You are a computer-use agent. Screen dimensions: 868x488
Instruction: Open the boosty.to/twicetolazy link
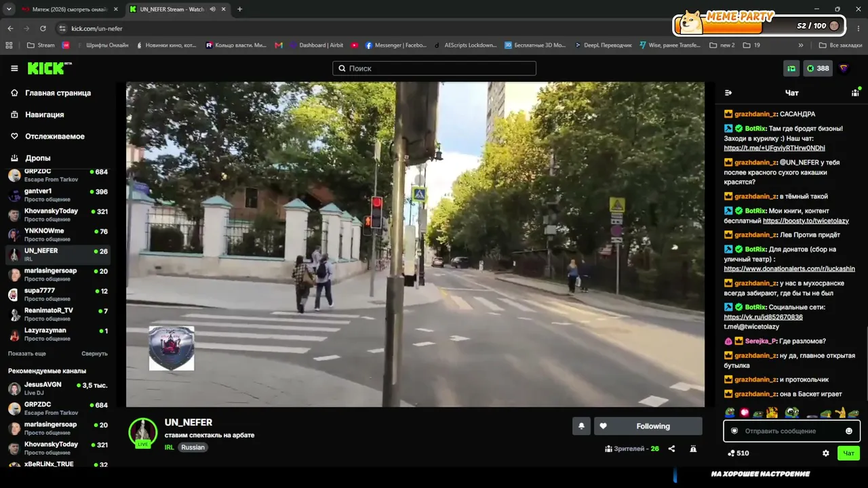click(x=806, y=220)
